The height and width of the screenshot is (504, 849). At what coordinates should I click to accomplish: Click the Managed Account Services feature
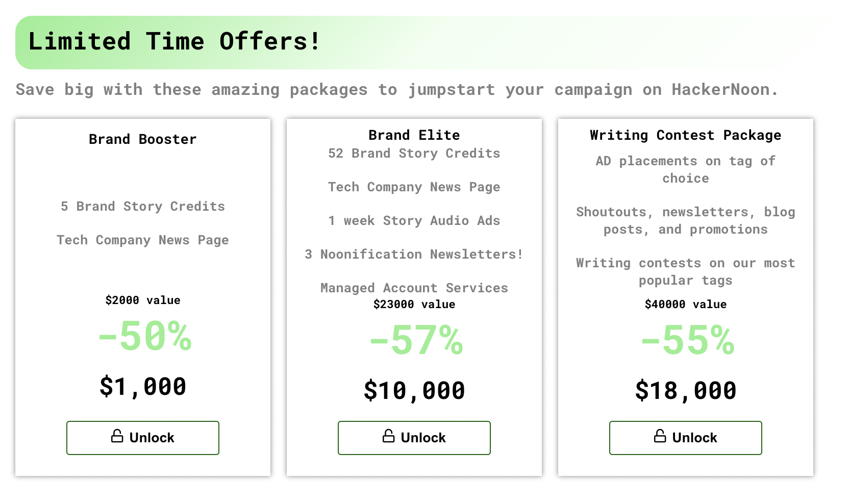(414, 288)
